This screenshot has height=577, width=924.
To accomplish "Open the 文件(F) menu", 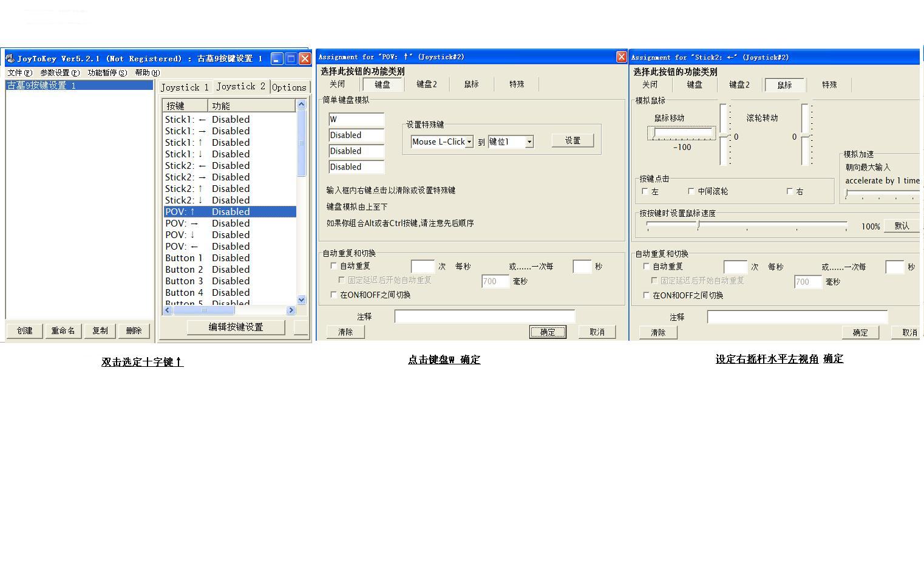I will pos(20,73).
